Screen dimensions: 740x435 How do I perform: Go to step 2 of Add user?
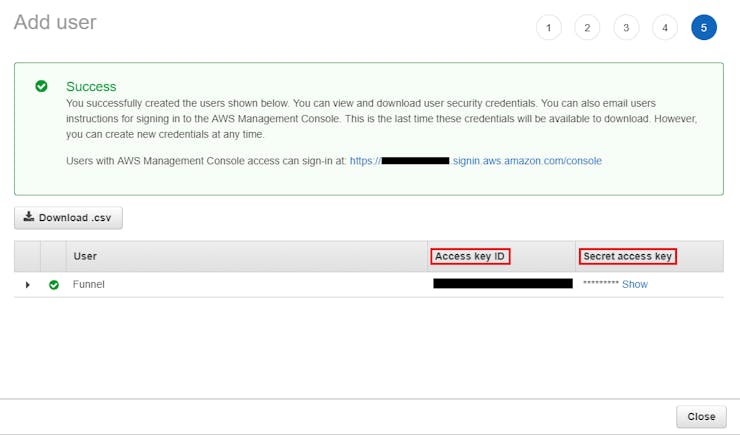pos(587,28)
